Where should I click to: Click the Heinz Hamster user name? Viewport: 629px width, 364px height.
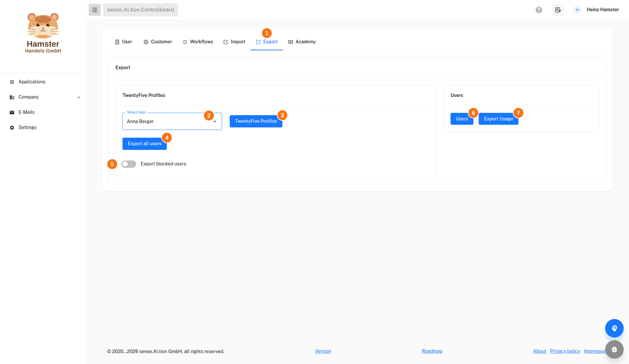click(x=603, y=10)
